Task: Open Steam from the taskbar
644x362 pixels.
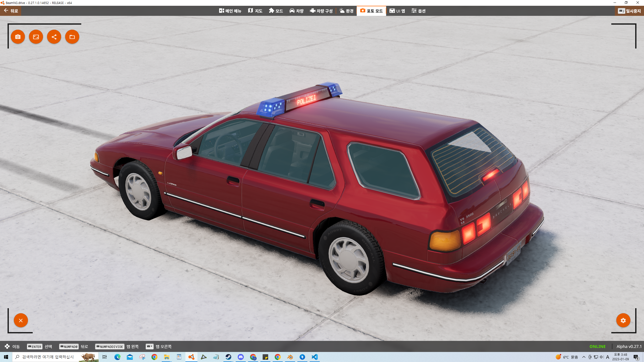Action: click(x=228, y=357)
